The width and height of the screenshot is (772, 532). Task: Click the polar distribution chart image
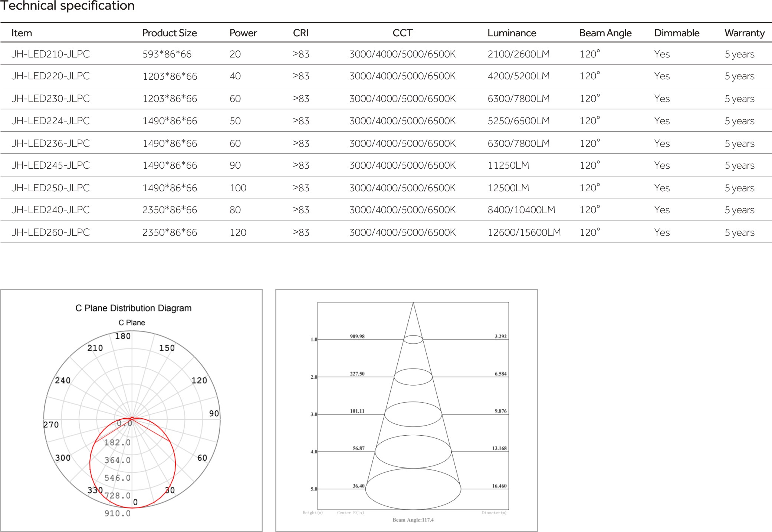tap(131, 410)
